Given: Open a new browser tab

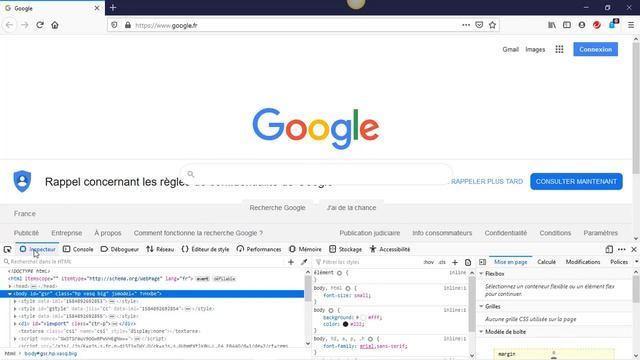Looking at the screenshot, I should [x=113, y=8].
